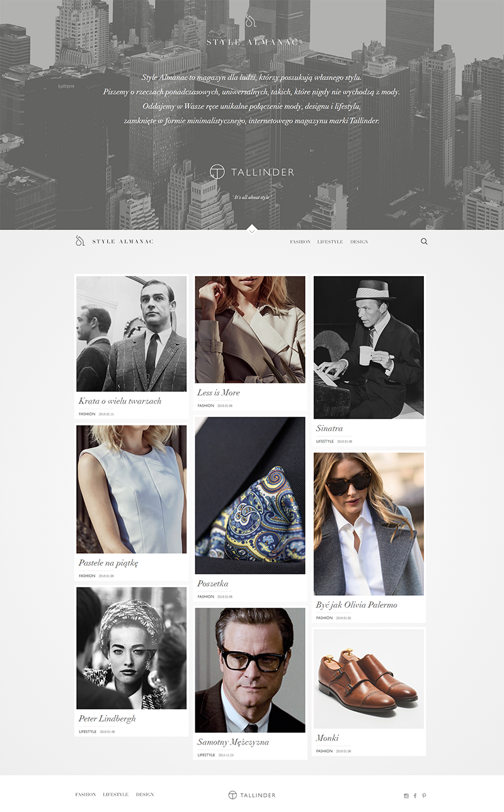
Task: Open the footer Fashion link
Action: [86, 794]
